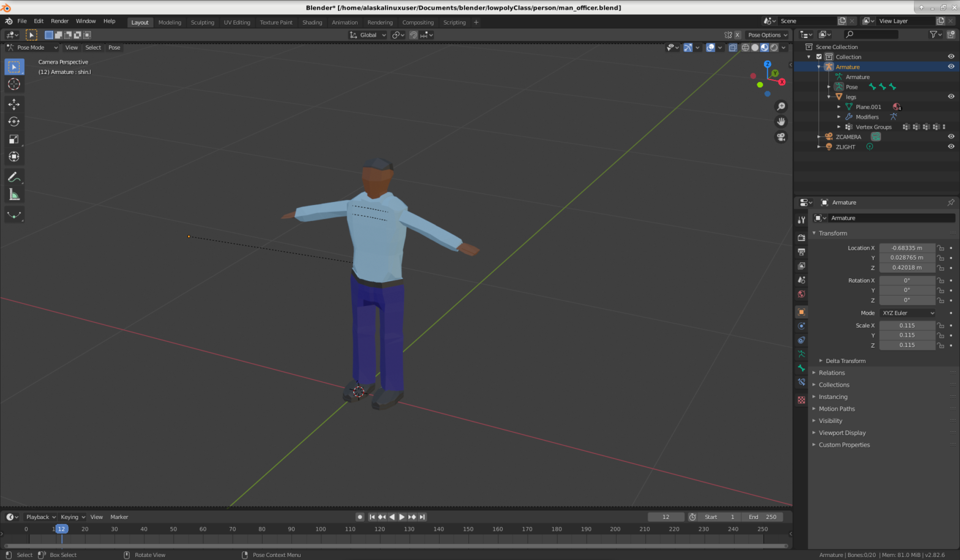The height and width of the screenshot is (560, 960).
Task: Open the Object Data armature properties tab
Action: coord(801,354)
